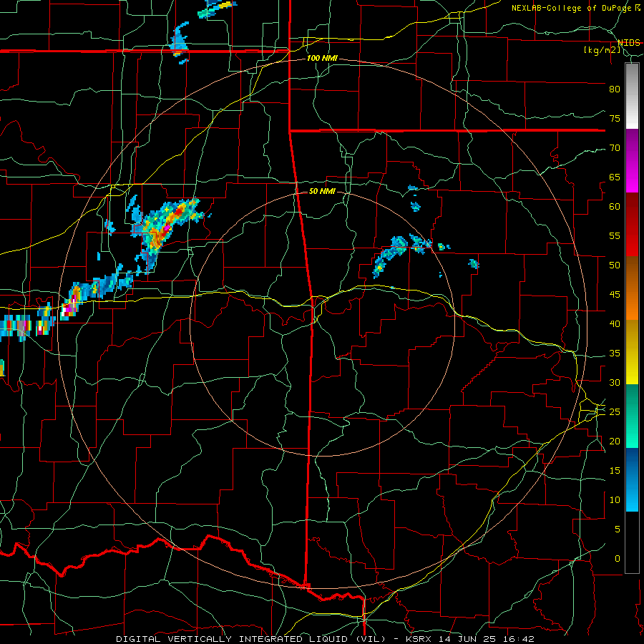This screenshot has width=644, height=644.
Task: Click the 10 value on the VIL scale
Action: [x=615, y=500]
